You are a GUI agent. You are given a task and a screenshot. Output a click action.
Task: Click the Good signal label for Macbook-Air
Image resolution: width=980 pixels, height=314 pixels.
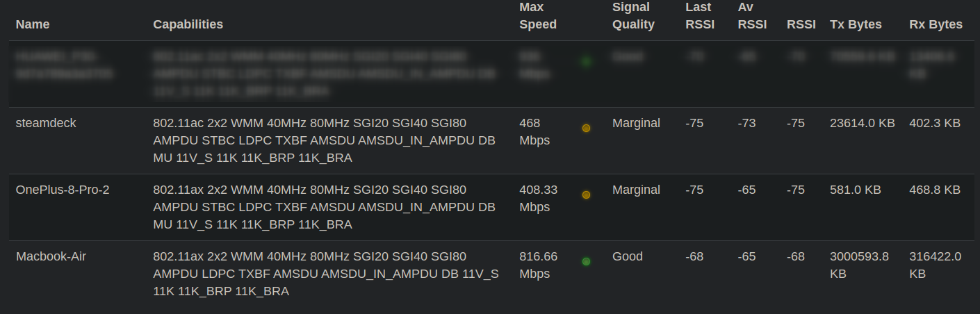[x=628, y=256]
